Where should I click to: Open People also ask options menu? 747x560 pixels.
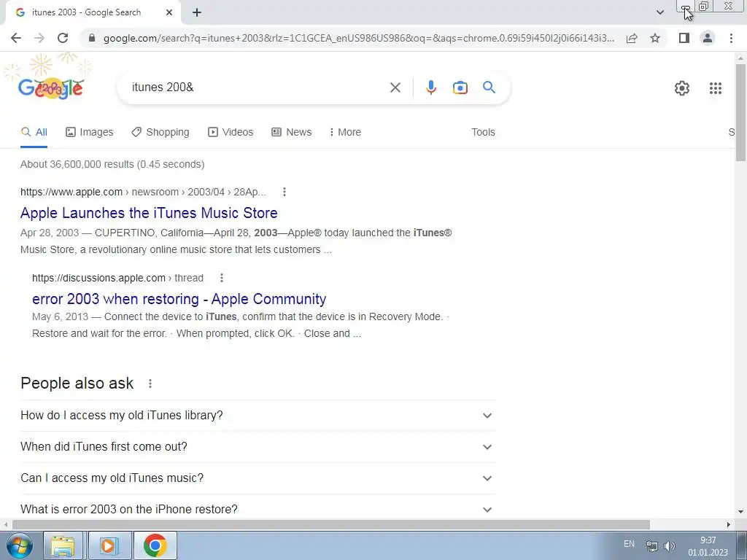click(x=150, y=384)
